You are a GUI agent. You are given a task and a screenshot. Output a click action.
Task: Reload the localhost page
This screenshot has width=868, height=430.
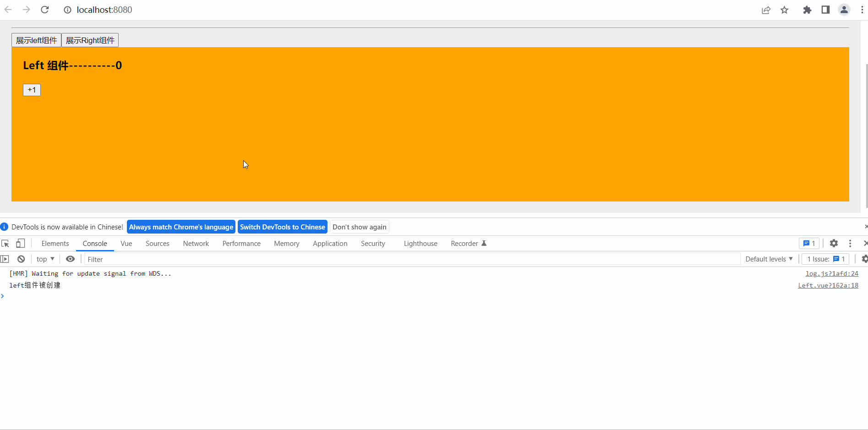pos(45,10)
